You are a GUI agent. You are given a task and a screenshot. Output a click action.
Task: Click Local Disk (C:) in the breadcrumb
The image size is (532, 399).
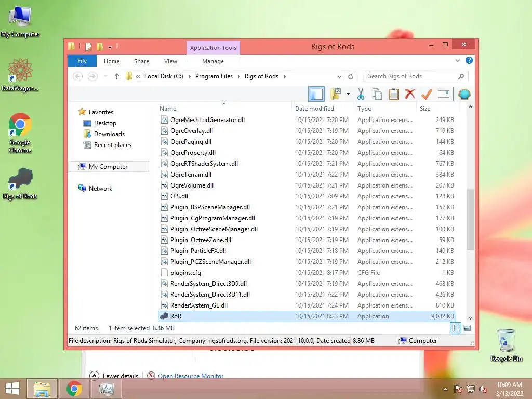coord(164,76)
